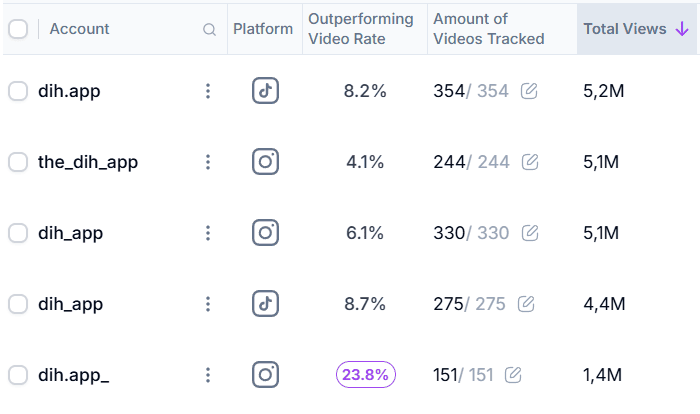This screenshot has width=700, height=414.
Task: Check the box for the_dih_app
Action: (18, 162)
